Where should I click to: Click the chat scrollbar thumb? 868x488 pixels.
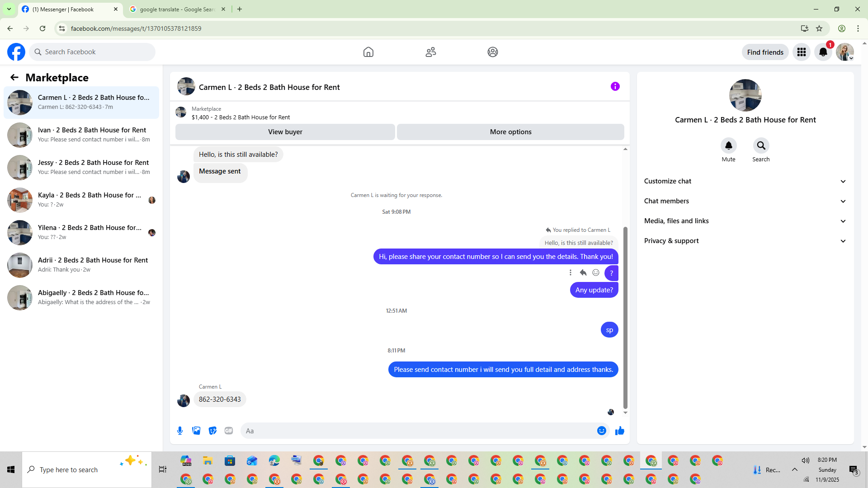(626, 318)
